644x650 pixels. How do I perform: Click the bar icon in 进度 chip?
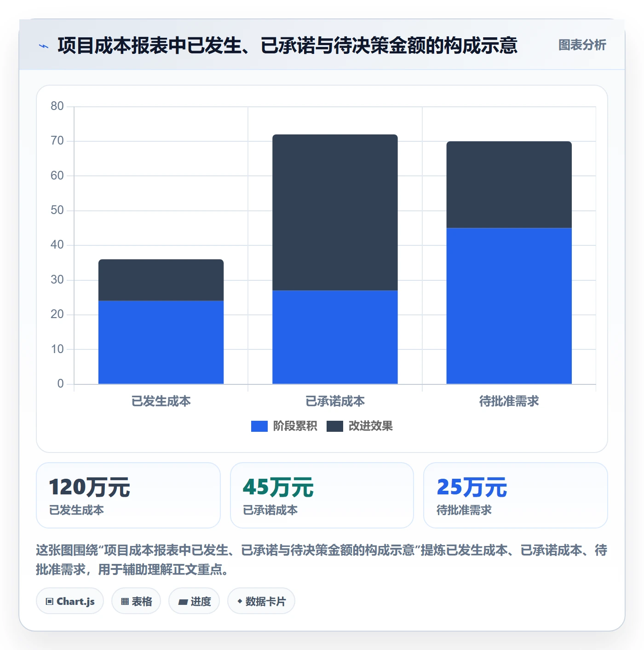pos(183,602)
